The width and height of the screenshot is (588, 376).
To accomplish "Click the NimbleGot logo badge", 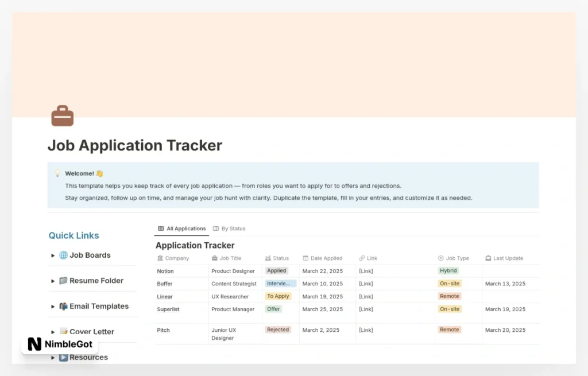I will 60,344.
